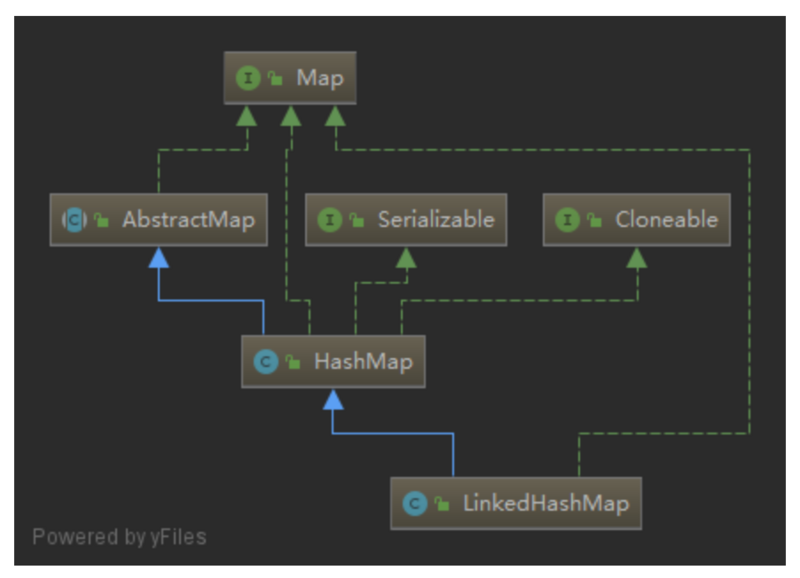
Task: Select the HashMap node label
Action: (362, 362)
